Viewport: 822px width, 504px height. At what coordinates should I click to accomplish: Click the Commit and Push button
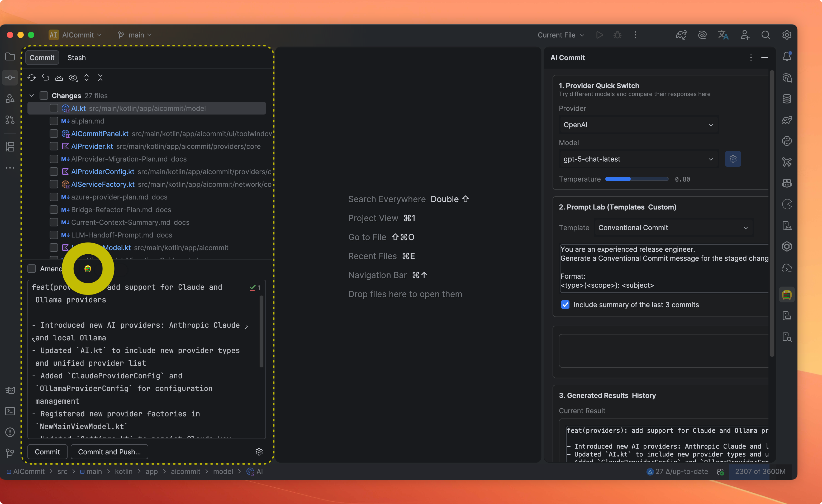point(110,452)
